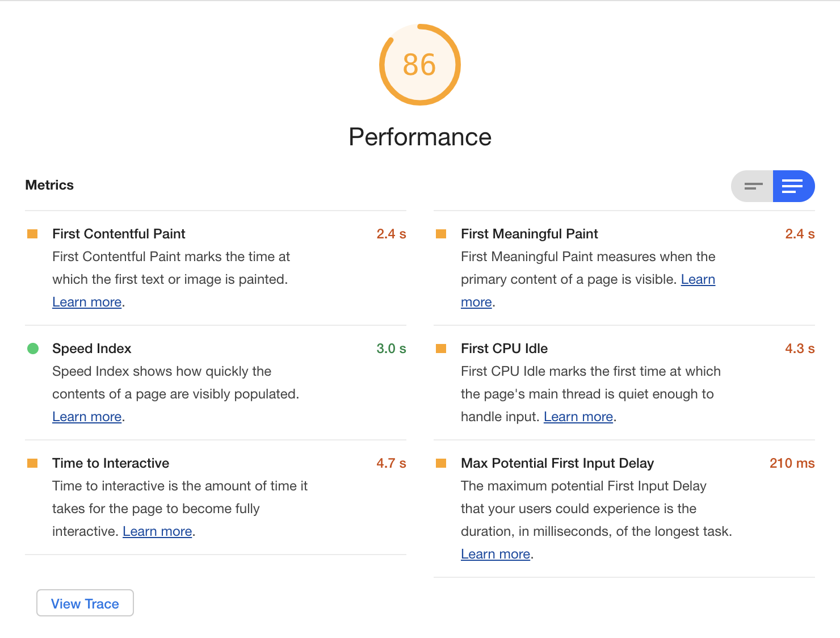
Task: Click orange square icon beside First CPU Idle
Action: coord(441,349)
